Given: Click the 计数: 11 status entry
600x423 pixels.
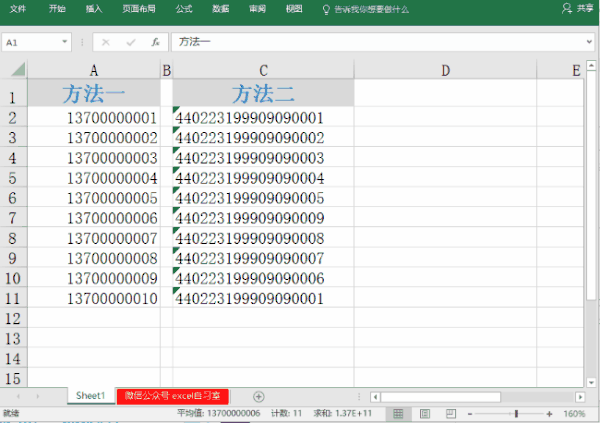Looking at the screenshot, I should click(287, 413).
